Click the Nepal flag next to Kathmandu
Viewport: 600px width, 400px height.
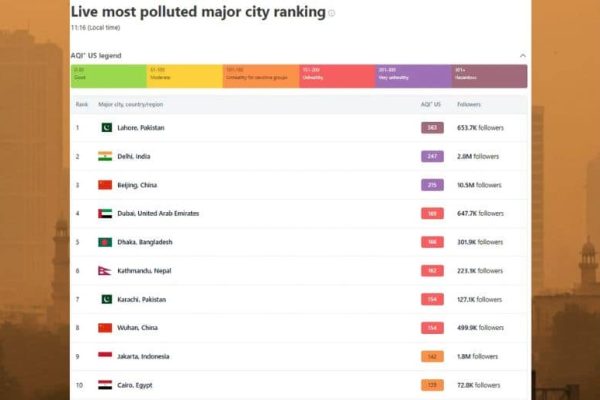coord(104,271)
